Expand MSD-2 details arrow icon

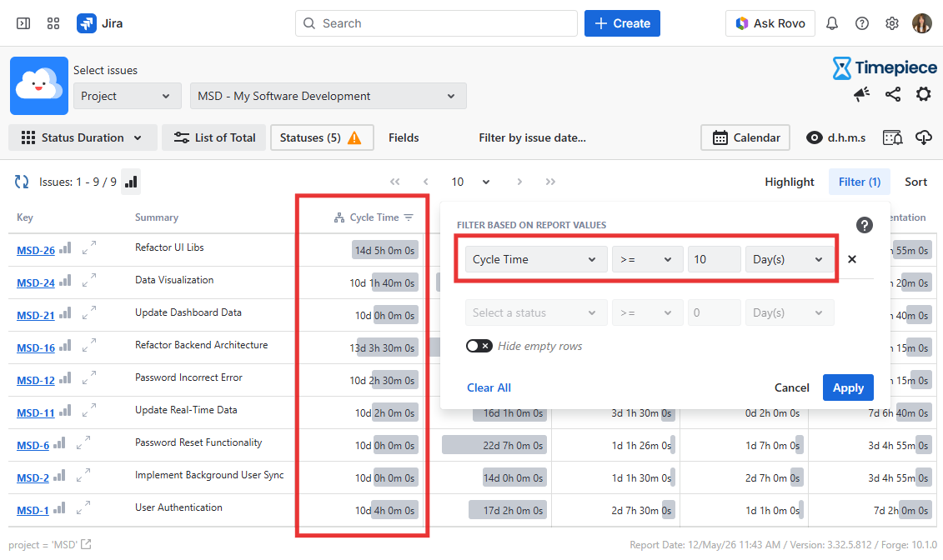pos(83,475)
